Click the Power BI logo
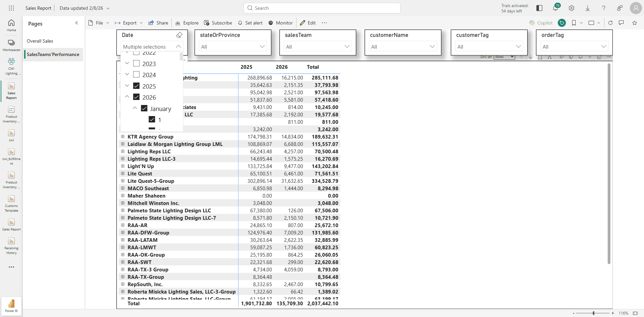 pyautogui.click(x=11, y=306)
